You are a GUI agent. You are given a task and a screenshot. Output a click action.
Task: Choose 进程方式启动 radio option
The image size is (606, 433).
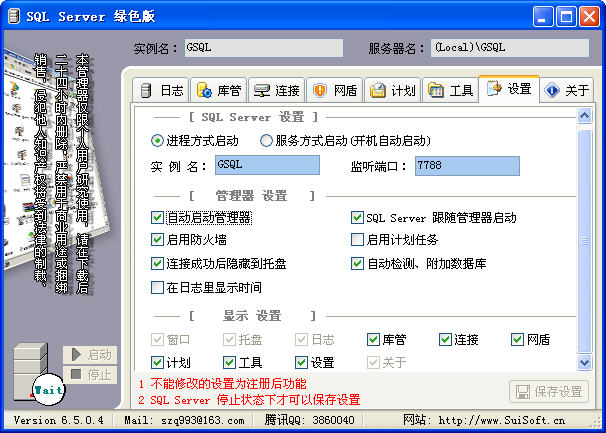click(x=157, y=141)
